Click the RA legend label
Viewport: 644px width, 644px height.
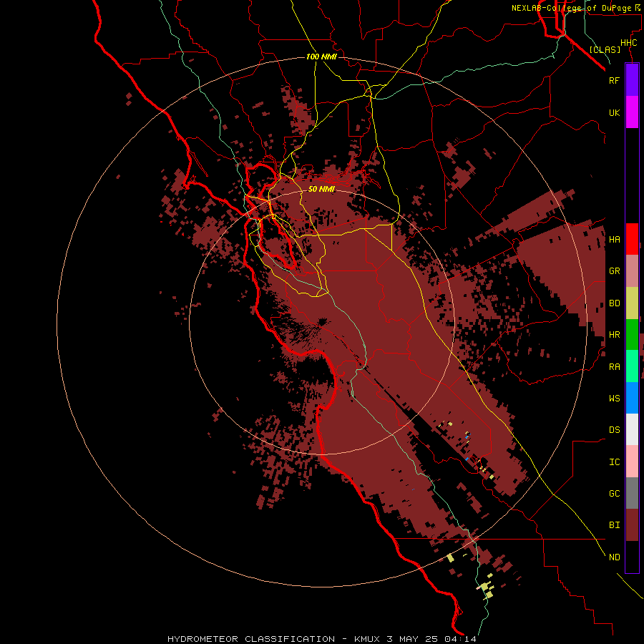pos(614,367)
